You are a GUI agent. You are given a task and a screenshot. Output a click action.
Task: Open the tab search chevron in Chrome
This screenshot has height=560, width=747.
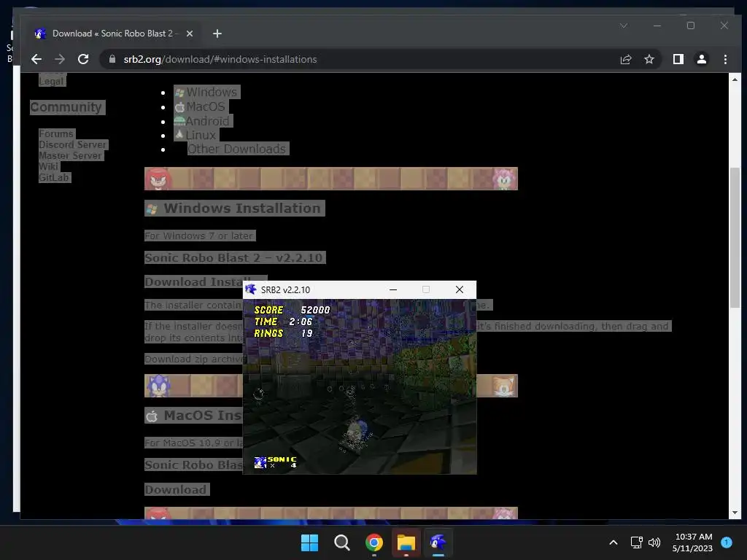tap(624, 26)
